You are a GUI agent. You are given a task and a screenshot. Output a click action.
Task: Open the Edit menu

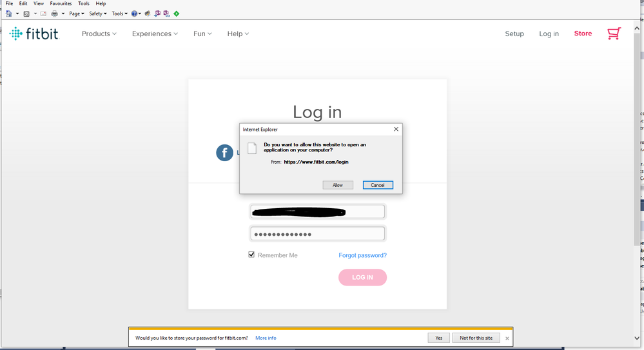[23, 3]
